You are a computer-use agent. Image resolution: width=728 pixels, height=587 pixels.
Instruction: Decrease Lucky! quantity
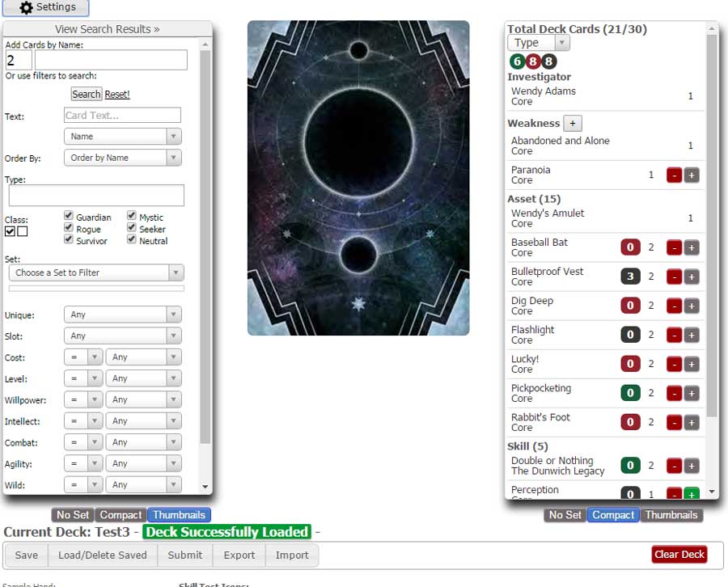pyautogui.click(x=674, y=365)
